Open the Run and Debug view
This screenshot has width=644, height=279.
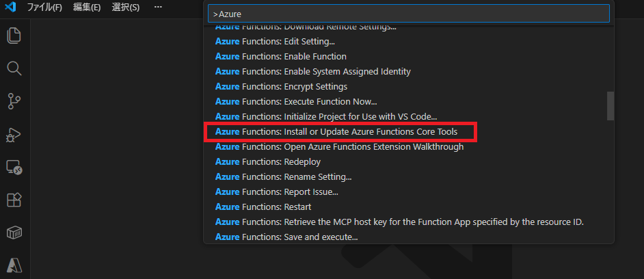pos(14,134)
